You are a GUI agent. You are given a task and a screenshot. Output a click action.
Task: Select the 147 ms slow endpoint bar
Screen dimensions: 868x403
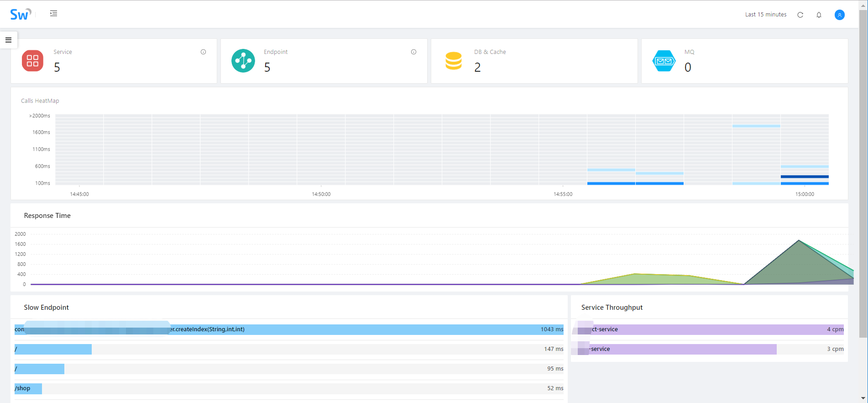coord(289,349)
